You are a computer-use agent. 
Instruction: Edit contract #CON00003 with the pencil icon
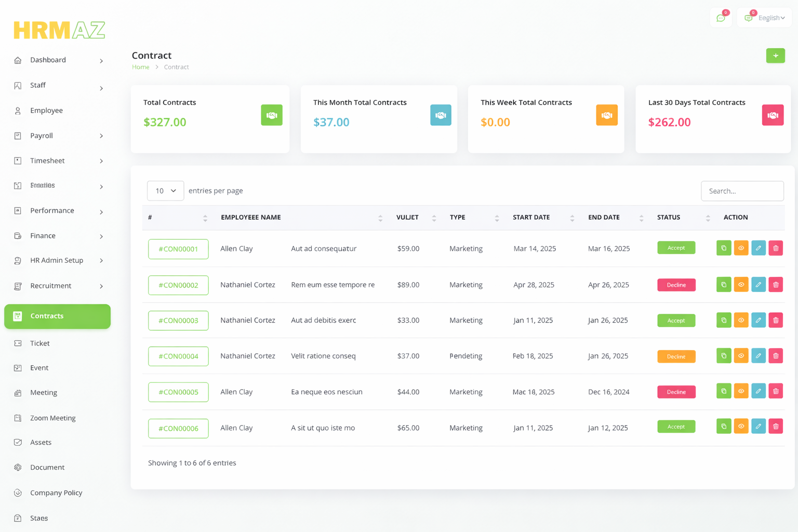[758, 321]
